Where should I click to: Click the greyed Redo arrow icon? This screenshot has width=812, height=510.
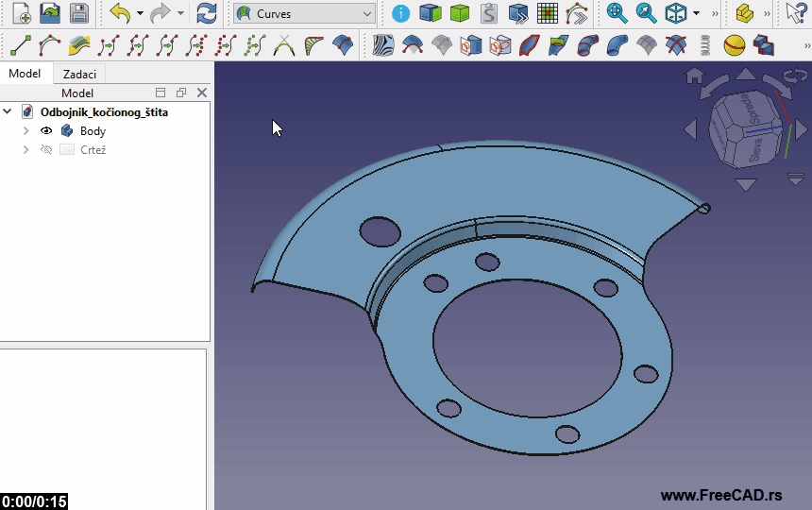click(x=160, y=13)
